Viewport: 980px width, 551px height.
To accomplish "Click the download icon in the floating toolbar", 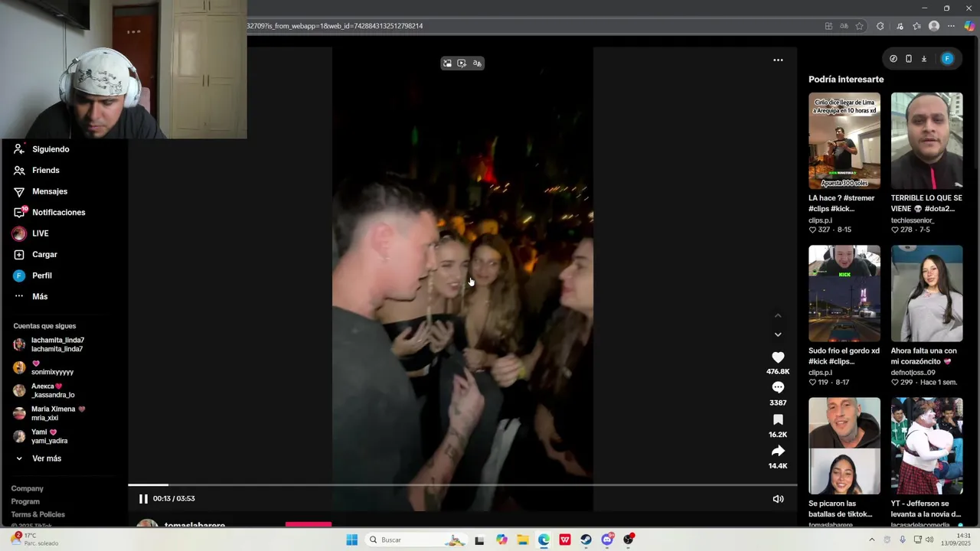I will pyautogui.click(x=924, y=59).
